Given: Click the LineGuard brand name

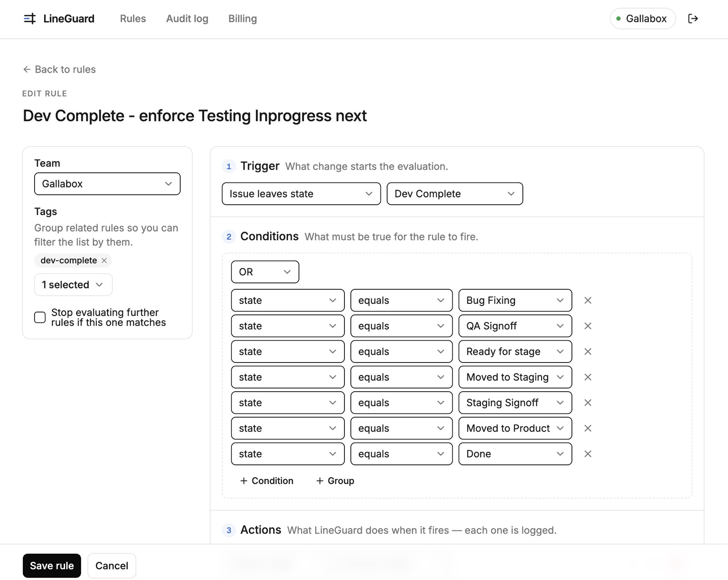Looking at the screenshot, I should coord(69,19).
